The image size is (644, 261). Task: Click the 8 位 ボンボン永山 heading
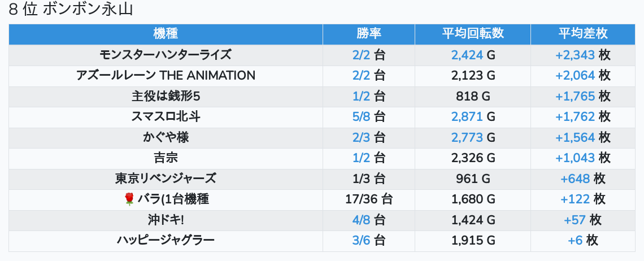point(71,10)
